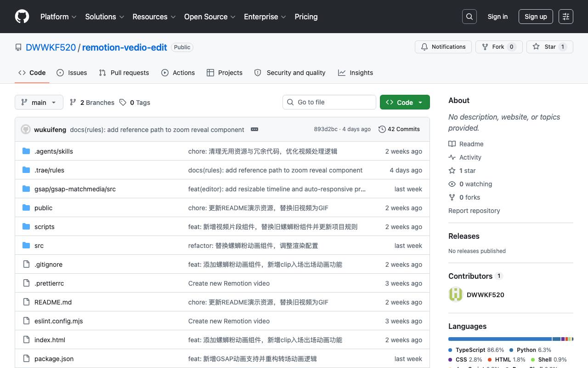Switch to the Insights tab
This screenshot has width=588, height=368.
pos(356,73)
